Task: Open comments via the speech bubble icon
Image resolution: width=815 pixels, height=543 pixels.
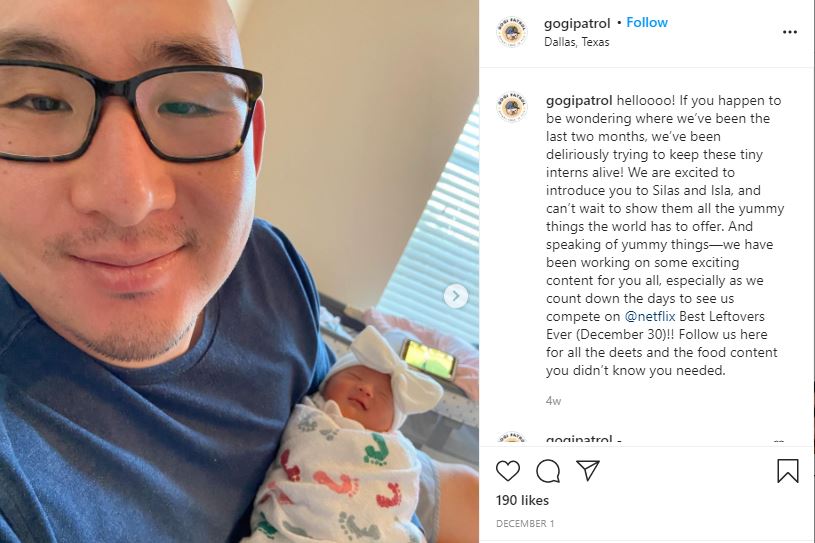Action: click(548, 471)
